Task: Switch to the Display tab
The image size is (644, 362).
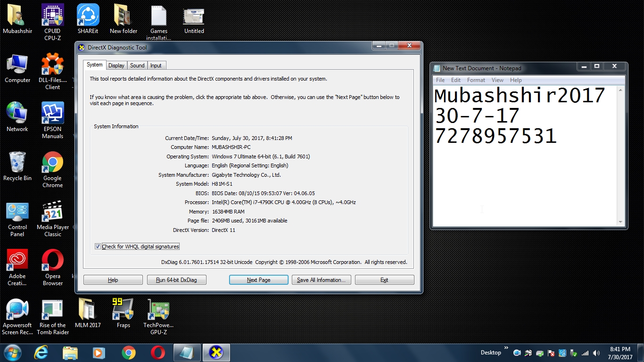Action: [x=116, y=66]
